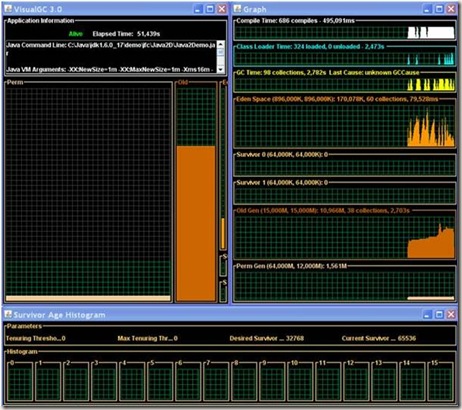Click the Desired Survivor 32768 parameter
Image resolution: width=462 pixels, height=410 pixels.
click(x=267, y=338)
